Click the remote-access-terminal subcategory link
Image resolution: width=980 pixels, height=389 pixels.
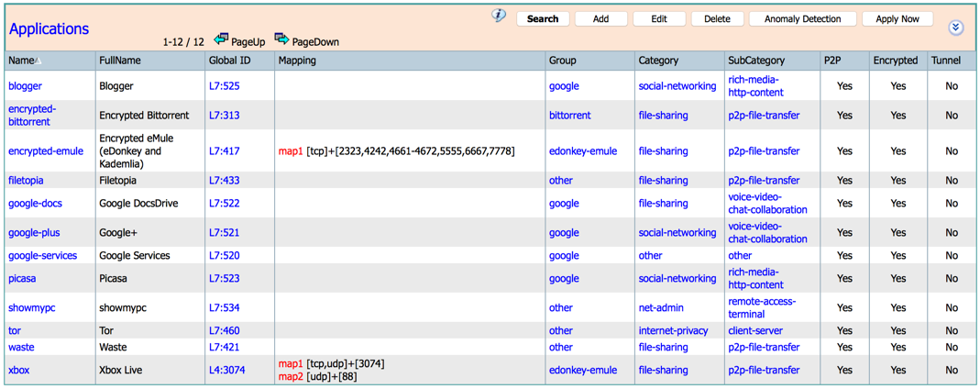click(762, 307)
